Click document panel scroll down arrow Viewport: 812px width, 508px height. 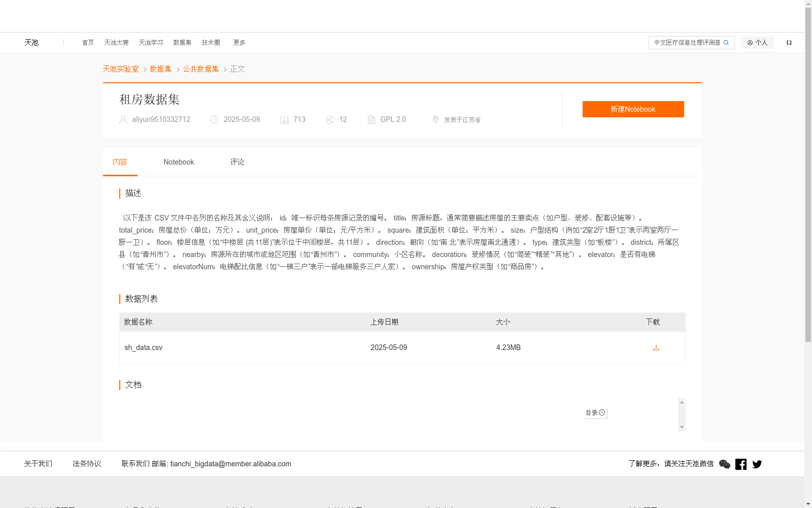point(682,427)
